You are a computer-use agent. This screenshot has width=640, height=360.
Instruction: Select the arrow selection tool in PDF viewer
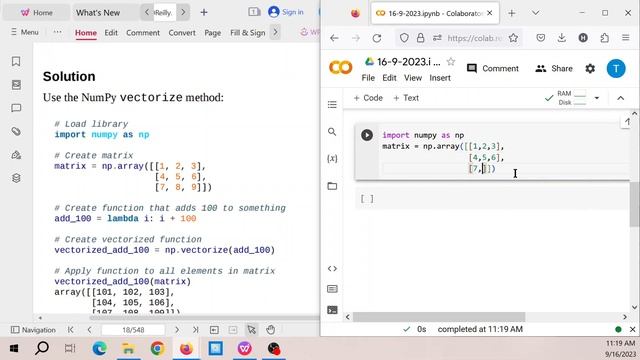251,329
